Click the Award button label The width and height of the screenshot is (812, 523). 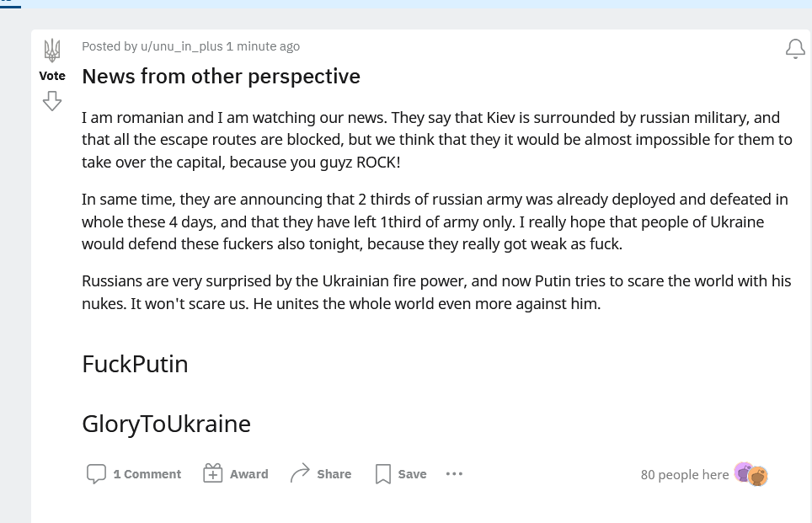[249, 474]
